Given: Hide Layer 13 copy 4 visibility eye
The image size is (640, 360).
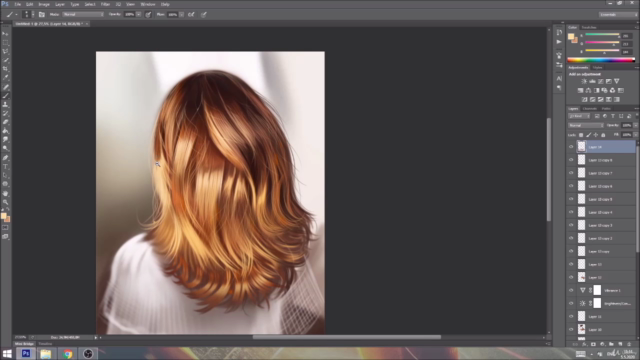Looking at the screenshot, I should point(571,212).
